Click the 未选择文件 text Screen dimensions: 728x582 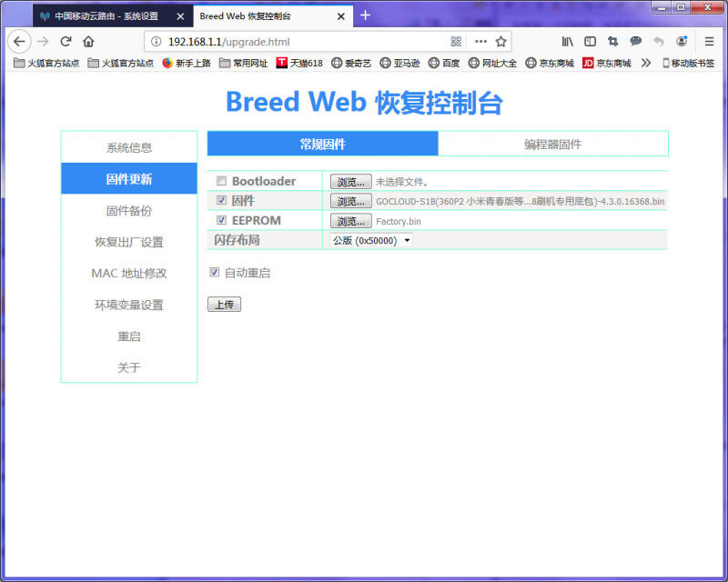click(x=401, y=182)
